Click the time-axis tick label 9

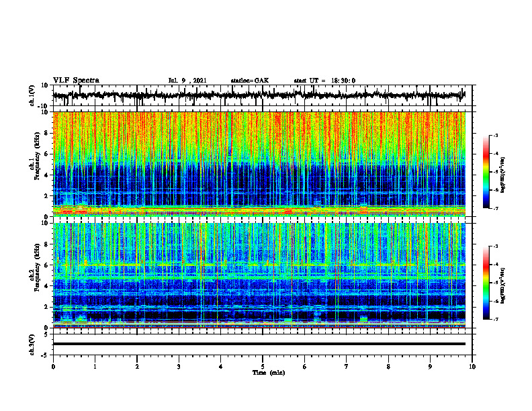point(430,367)
